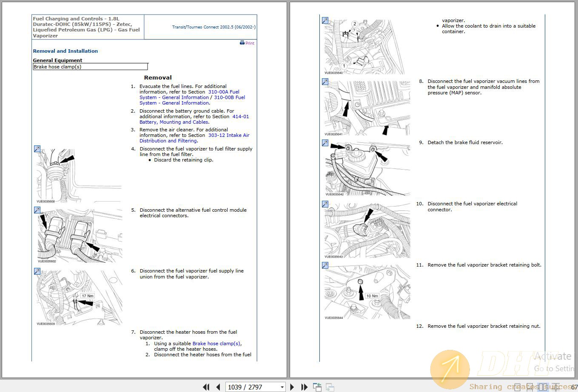
Task: Enlarge the heater hoses illustration VUE0035640
Action: pos(325,20)
